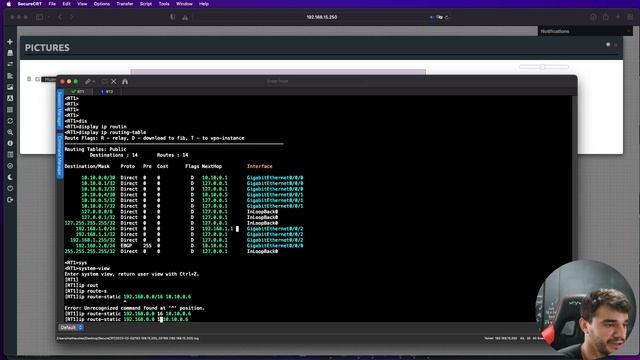Open the More actions list icon in the sidebar

tap(10, 109)
